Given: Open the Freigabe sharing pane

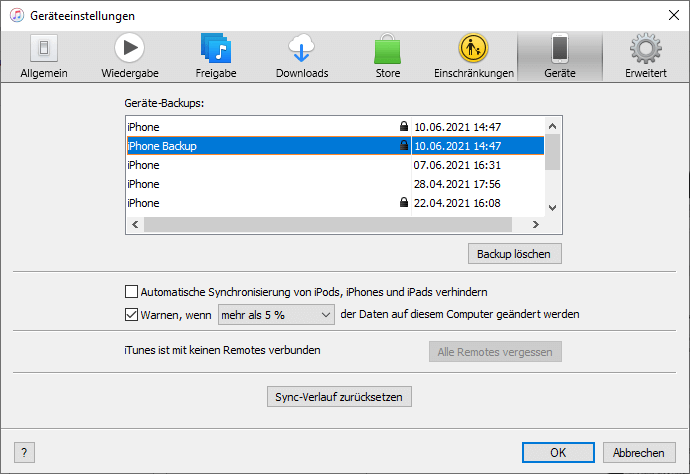Looking at the screenshot, I should (216, 56).
